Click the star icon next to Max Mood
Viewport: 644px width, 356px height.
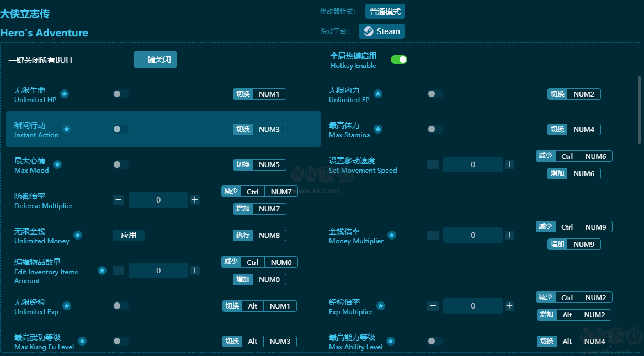(x=57, y=164)
